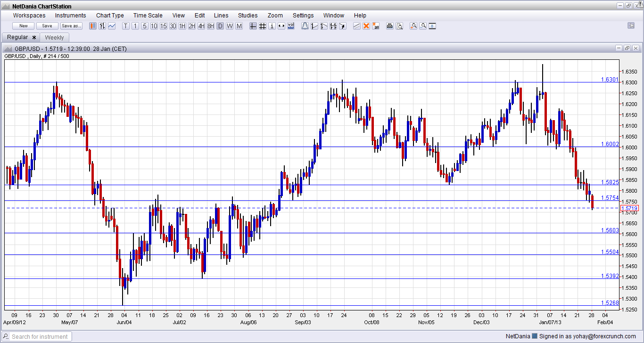Click the alert bell icon
Screen dimensions: 644x343
pos(305,26)
